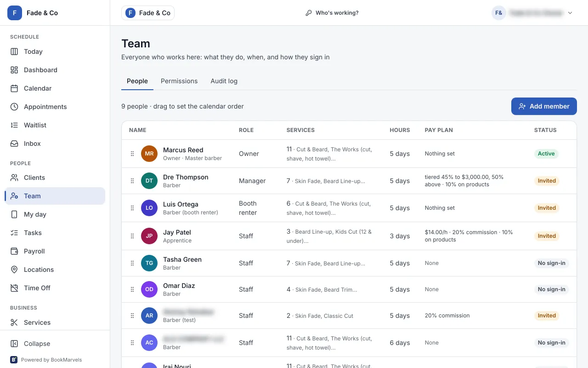Click the 6 days hours cell
The width and height of the screenshot is (588, 368).
tap(400, 343)
